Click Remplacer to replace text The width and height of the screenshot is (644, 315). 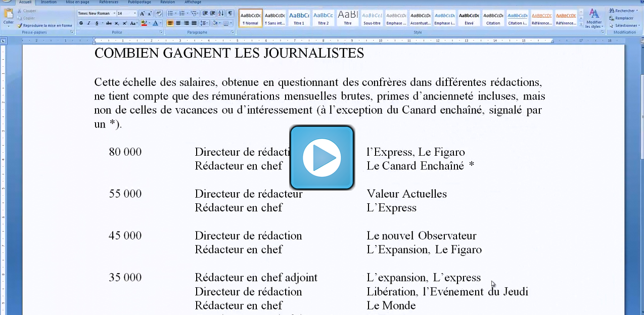pyautogui.click(x=621, y=18)
